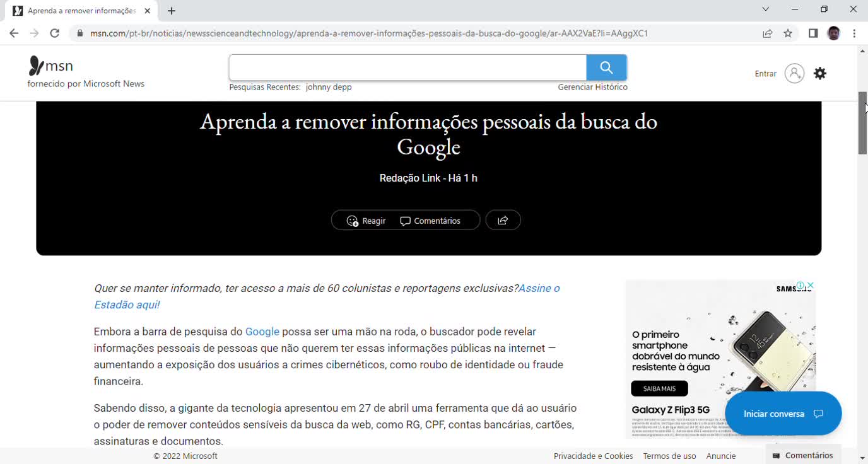Click the Reagir reaction button
The width and height of the screenshot is (868, 464).
pos(367,221)
